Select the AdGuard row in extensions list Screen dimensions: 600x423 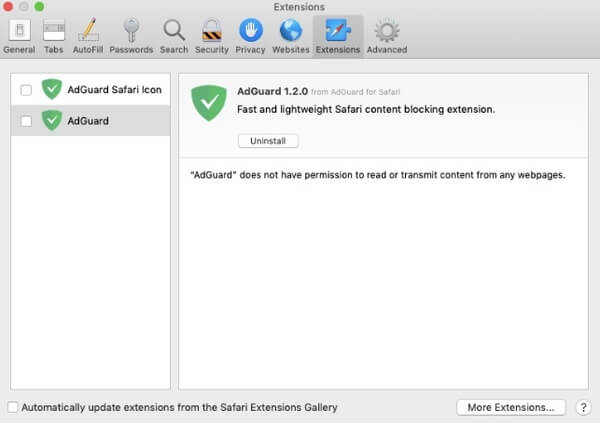(91, 121)
